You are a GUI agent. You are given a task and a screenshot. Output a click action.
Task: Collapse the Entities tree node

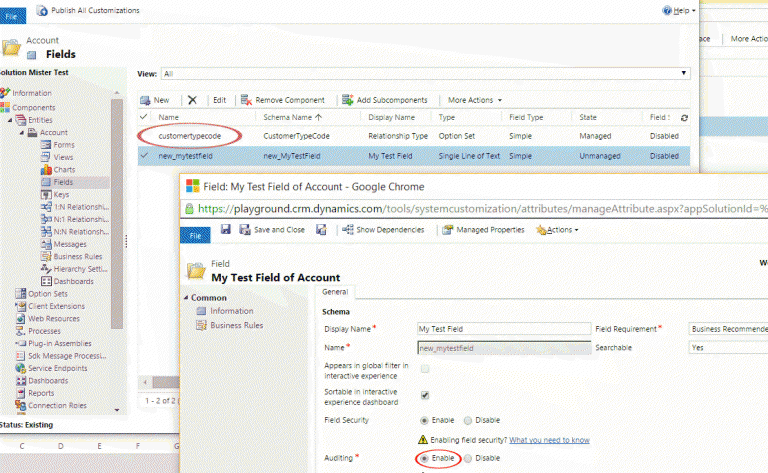pos(10,120)
